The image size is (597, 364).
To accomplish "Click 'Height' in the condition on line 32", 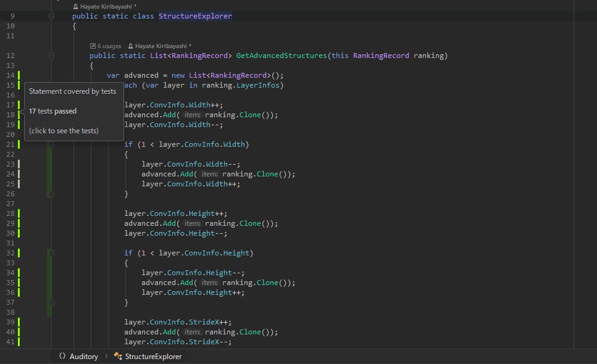I will (236, 254).
